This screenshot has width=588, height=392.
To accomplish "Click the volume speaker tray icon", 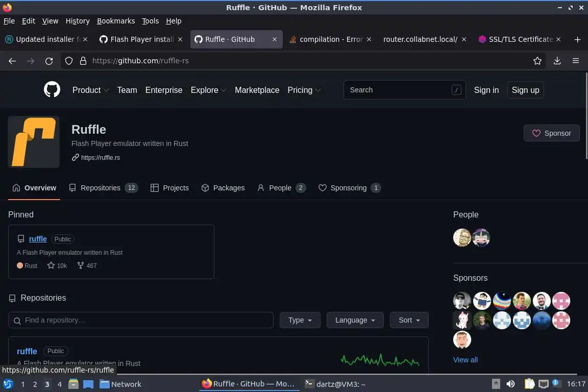I will pos(510,384).
